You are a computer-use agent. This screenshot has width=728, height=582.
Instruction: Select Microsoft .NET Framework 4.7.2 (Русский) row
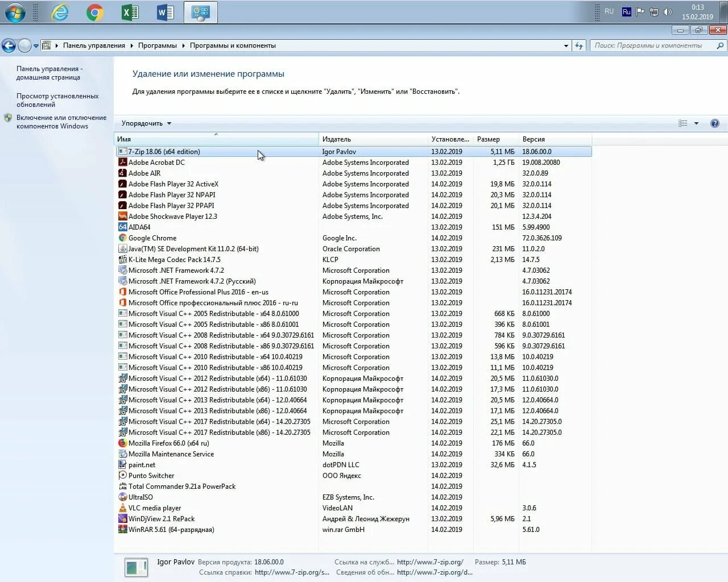tap(353, 281)
